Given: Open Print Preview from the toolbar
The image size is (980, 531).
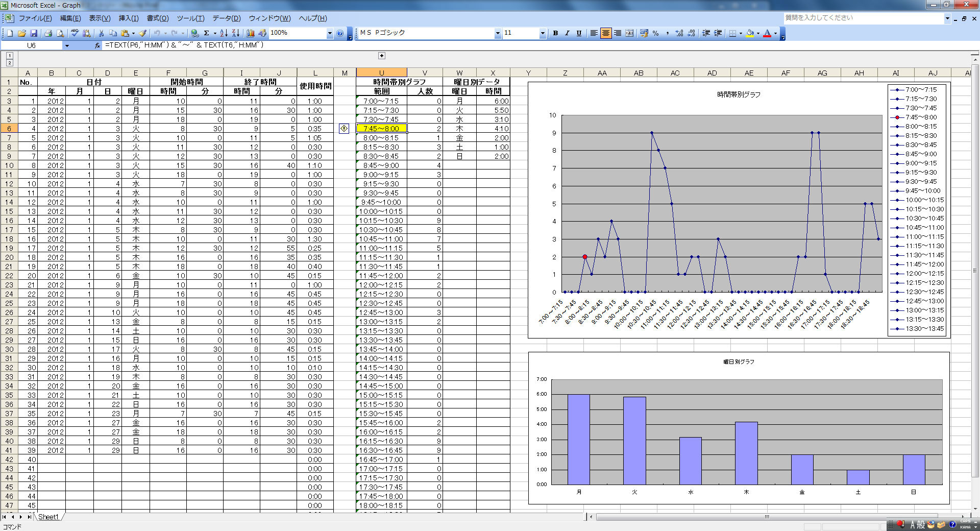Looking at the screenshot, I should point(60,33).
